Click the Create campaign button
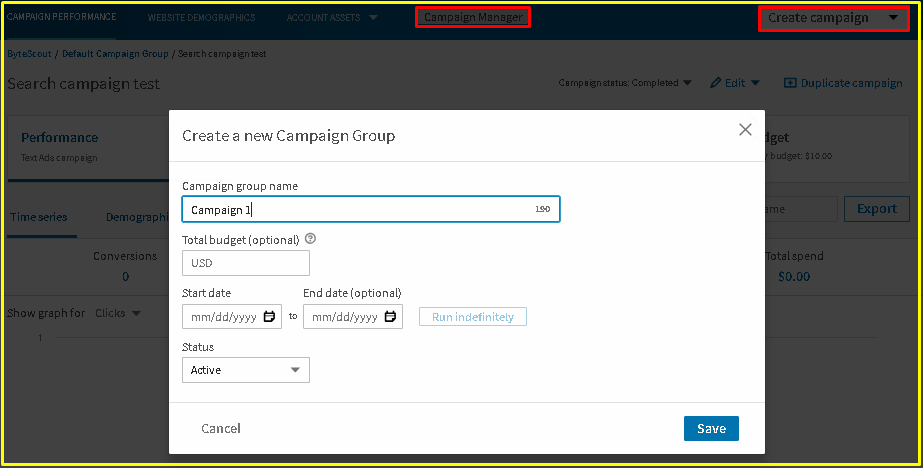Viewport: 923px width, 468px height. [x=818, y=18]
